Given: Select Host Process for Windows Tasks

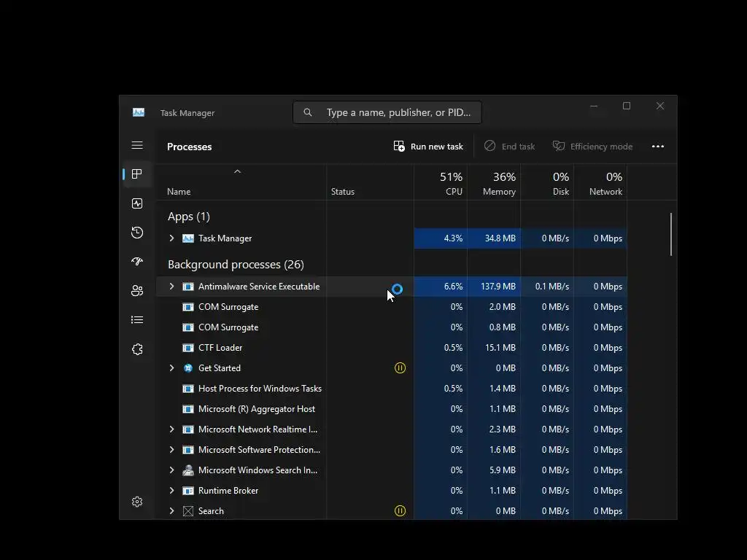Looking at the screenshot, I should [x=392, y=389].
